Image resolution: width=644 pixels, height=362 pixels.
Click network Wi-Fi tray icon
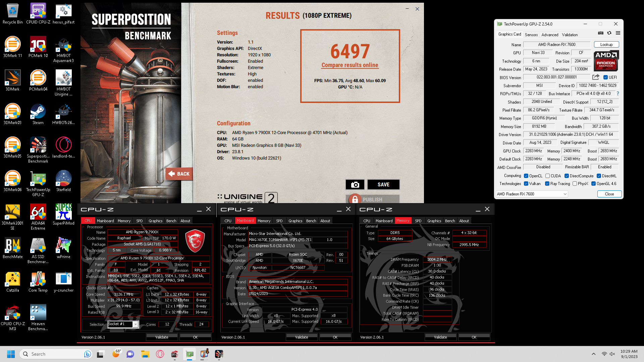(604, 354)
